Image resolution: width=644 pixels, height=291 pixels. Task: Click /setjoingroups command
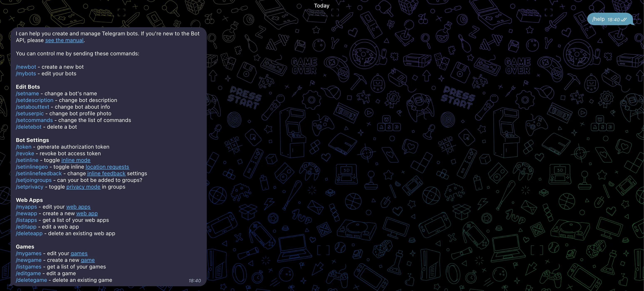point(34,180)
